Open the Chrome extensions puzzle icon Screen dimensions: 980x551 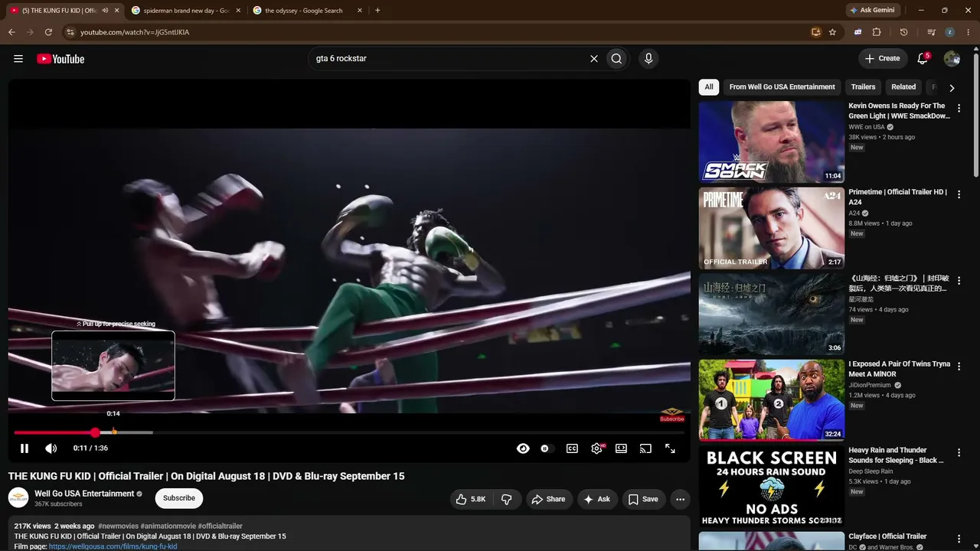[x=877, y=32]
